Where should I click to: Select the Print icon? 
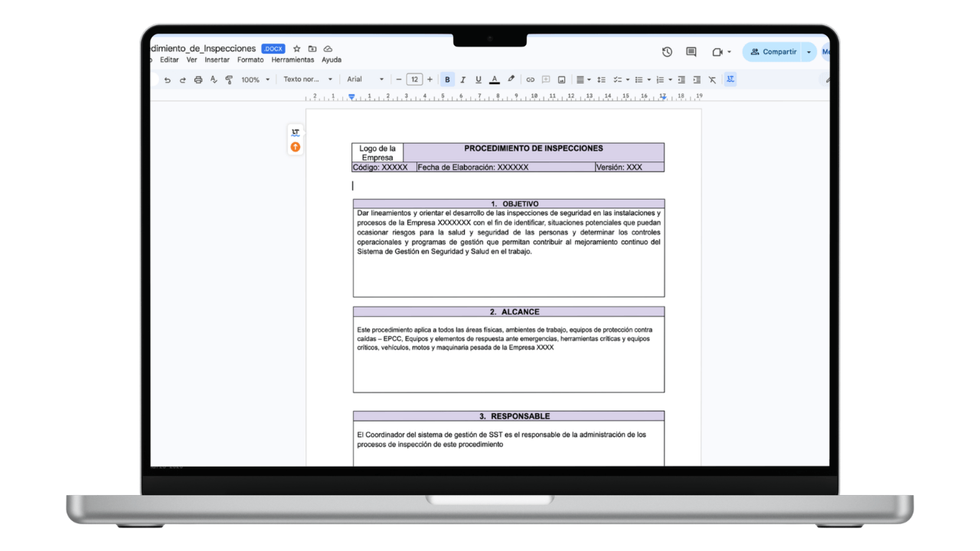[198, 79]
